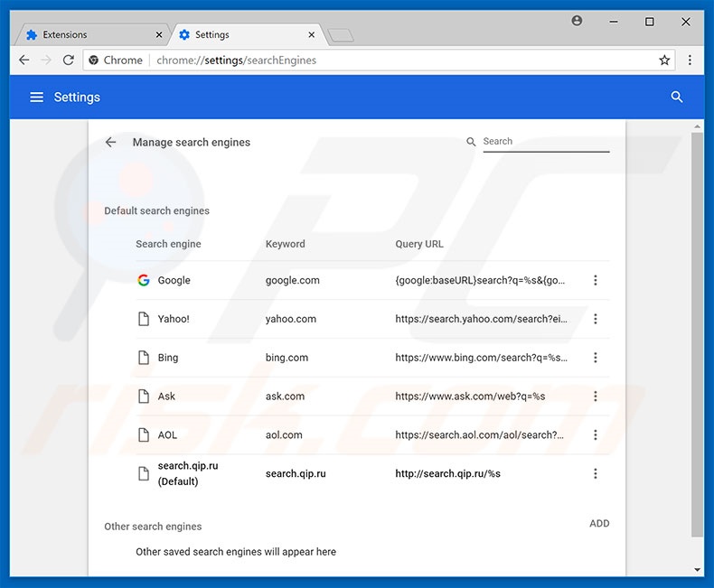The height and width of the screenshot is (588, 714).
Task: Minimize the Chrome window
Action: pos(614,22)
